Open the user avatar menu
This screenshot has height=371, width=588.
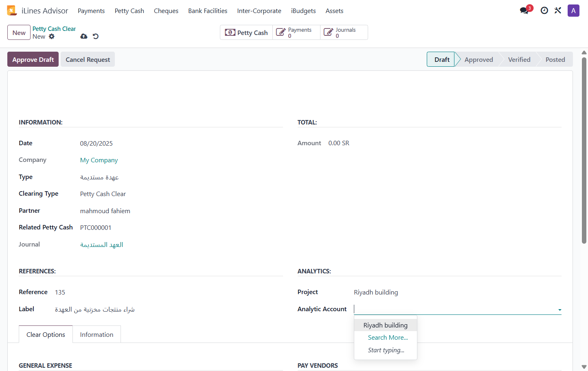click(x=573, y=11)
